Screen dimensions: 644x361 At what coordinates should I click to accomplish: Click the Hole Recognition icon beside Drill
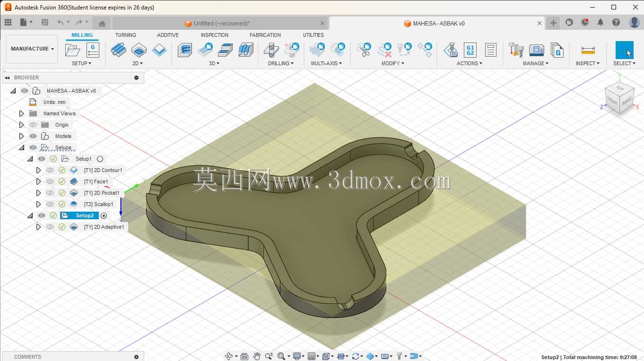(291, 50)
